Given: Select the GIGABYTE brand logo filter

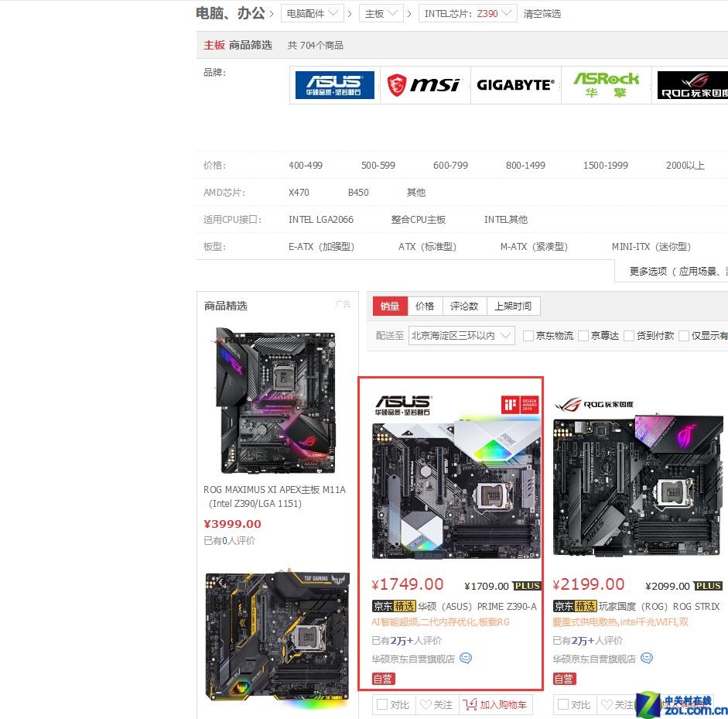Looking at the screenshot, I should pos(515,85).
